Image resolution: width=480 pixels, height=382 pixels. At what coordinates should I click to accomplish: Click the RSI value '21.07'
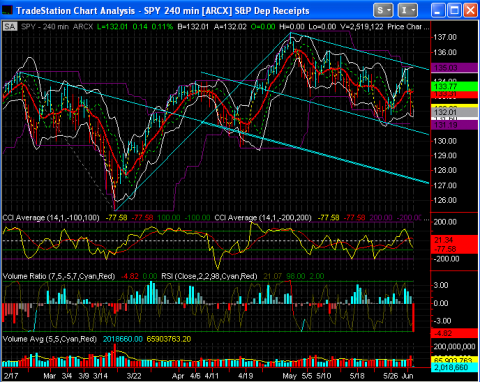(272, 277)
